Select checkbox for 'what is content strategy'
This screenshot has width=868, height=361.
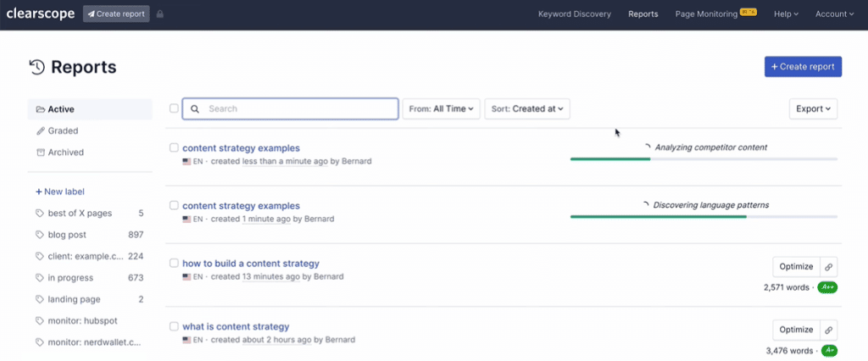[174, 326]
